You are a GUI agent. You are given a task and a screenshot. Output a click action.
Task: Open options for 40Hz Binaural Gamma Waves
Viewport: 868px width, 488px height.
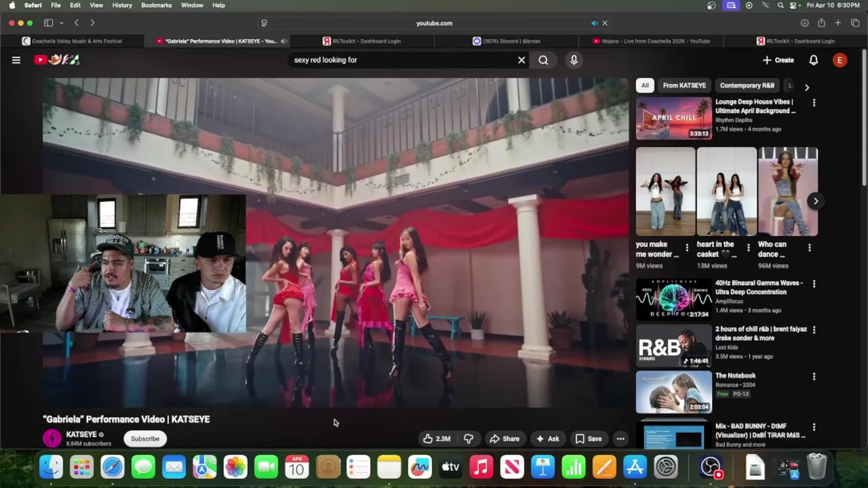coord(814,284)
